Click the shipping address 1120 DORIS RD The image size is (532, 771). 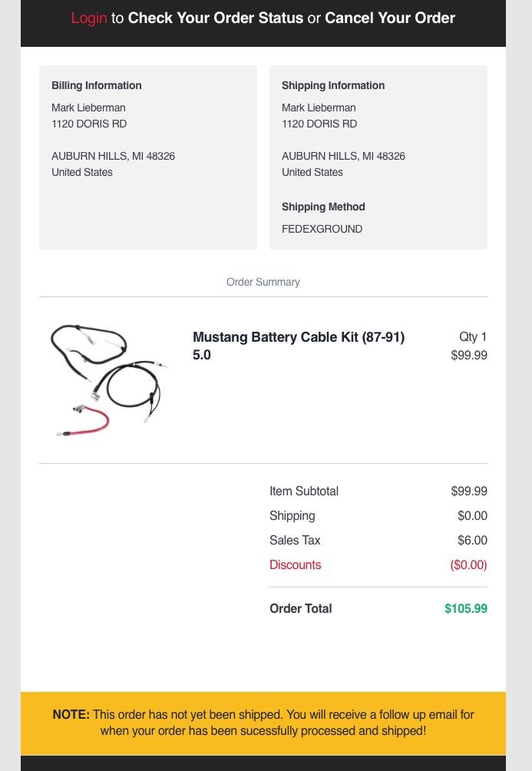[319, 124]
